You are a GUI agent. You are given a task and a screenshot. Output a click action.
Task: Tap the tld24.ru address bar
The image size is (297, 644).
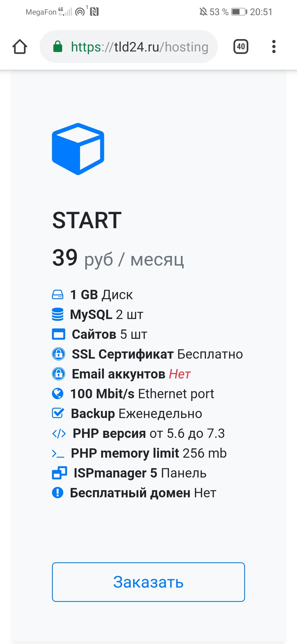click(x=139, y=47)
